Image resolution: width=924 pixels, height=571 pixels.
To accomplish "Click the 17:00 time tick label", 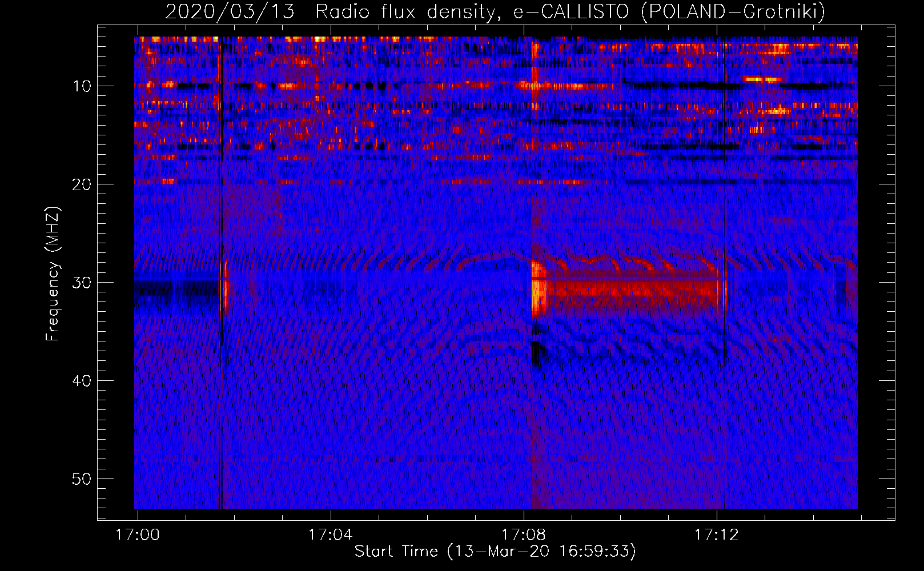I will click(137, 535).
